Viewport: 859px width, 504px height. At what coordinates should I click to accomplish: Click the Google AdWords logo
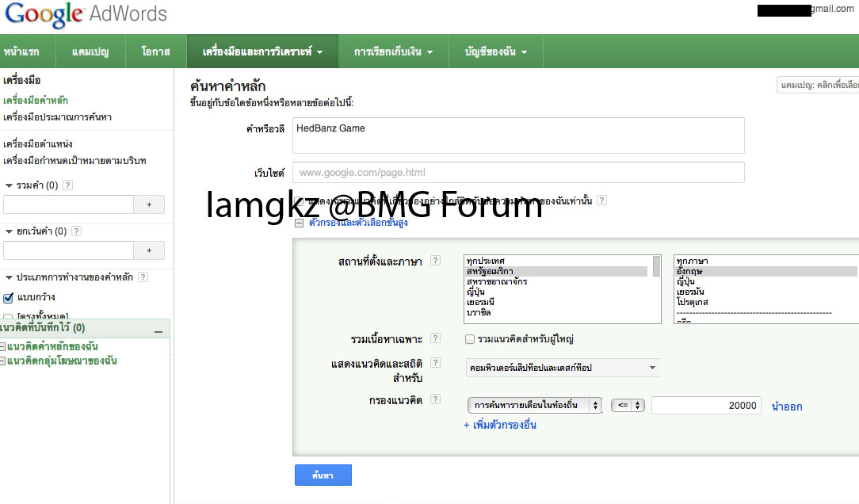(x=86, y=15)
